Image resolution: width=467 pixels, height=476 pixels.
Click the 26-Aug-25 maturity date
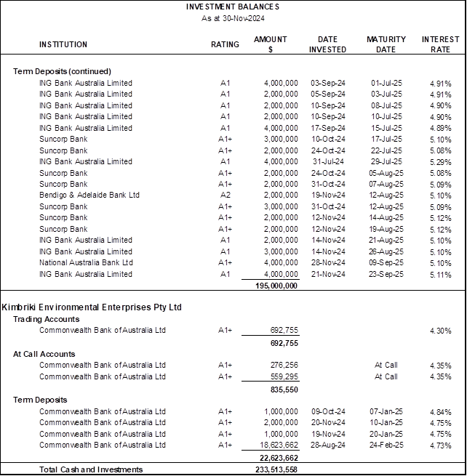(386, 251)
